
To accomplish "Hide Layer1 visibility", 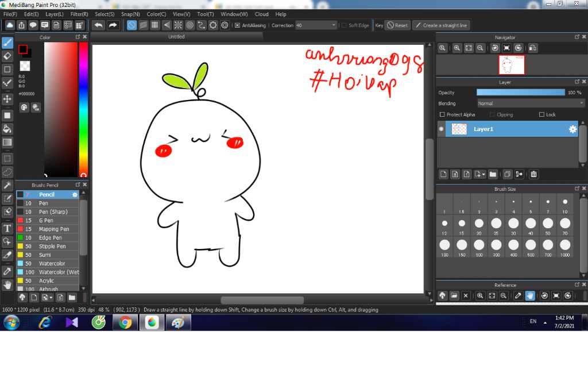I will (x=442, y=129).
